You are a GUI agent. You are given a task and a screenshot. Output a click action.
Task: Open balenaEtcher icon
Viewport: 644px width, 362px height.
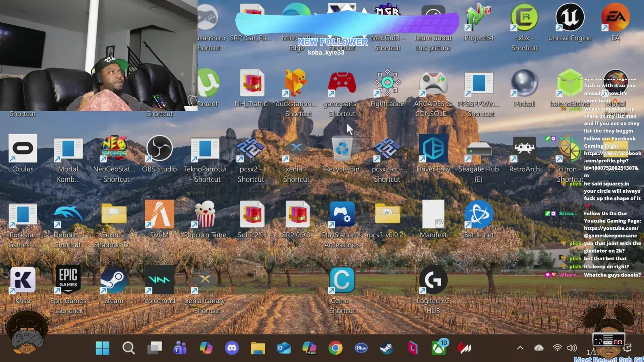[570, 83]
